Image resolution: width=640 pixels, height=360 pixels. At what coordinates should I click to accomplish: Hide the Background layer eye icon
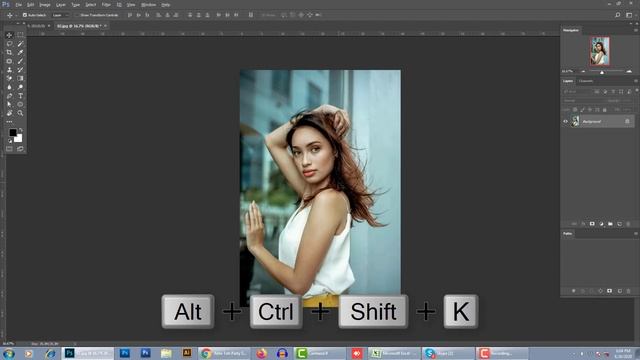(566, 121)
